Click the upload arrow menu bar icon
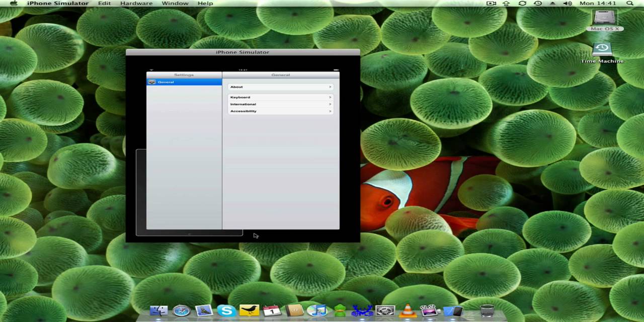The height and width of the screenshot is (322, 644). coord(507,3)
